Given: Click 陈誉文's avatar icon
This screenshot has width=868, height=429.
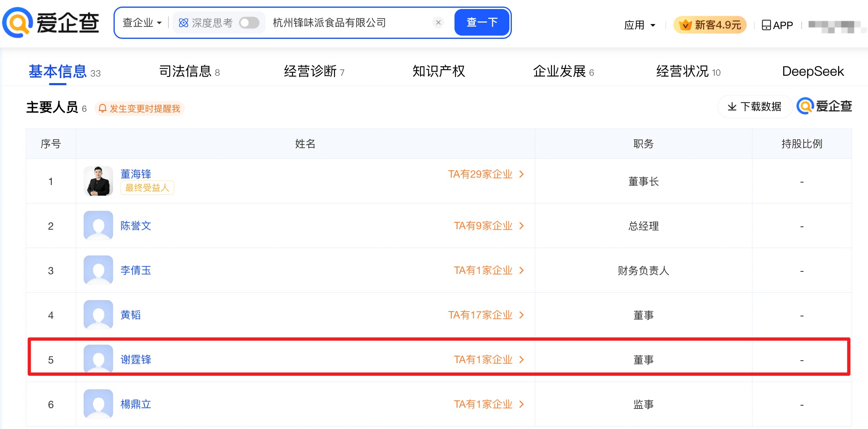Looking at the screenshot, I should coord(98,226).
